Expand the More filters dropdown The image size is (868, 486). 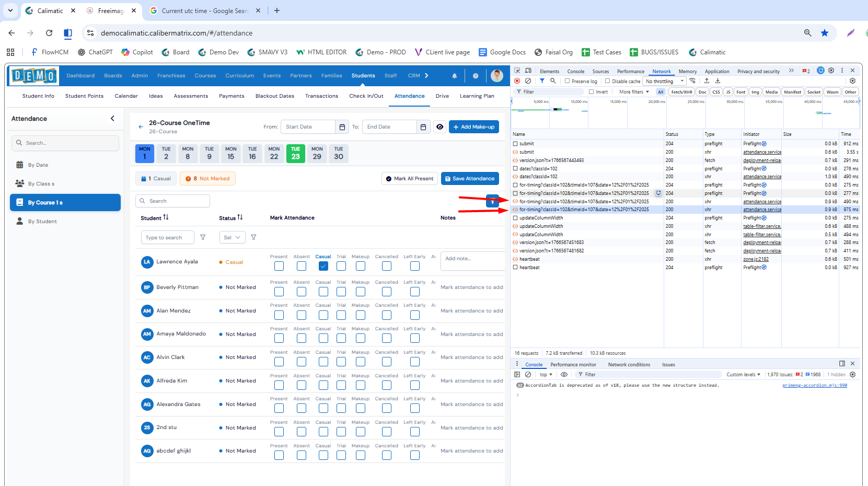634,92
